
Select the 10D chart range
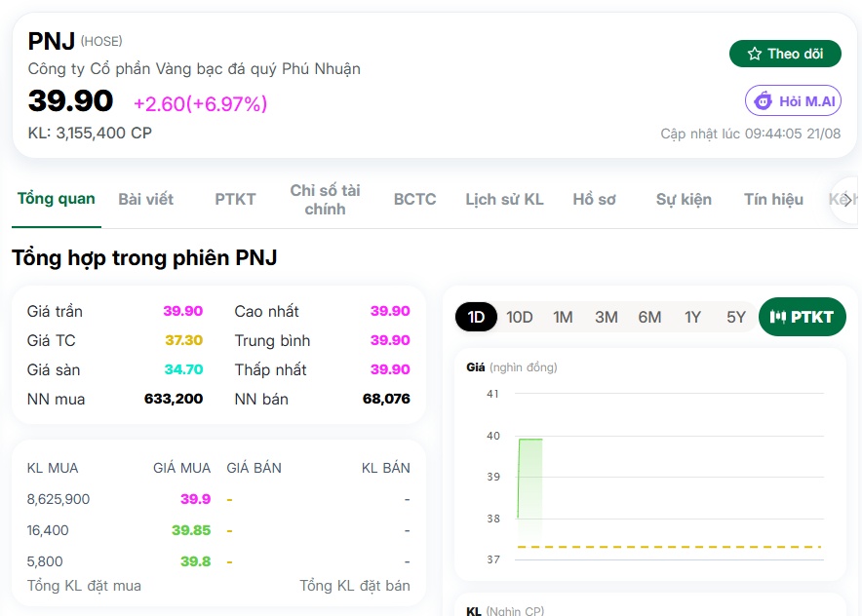pyautogui.click(x=520, y=317)
